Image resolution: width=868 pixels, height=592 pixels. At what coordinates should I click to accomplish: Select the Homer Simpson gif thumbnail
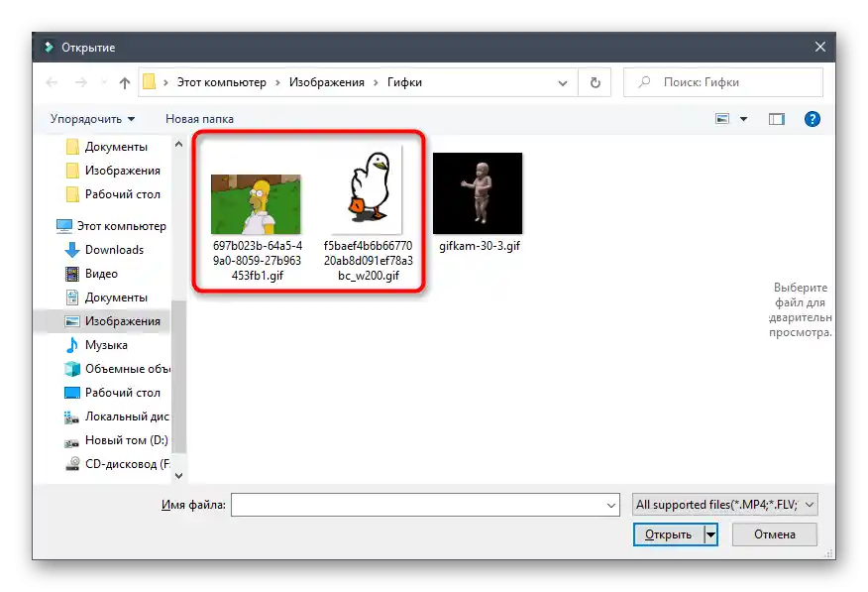coord(256,204)
